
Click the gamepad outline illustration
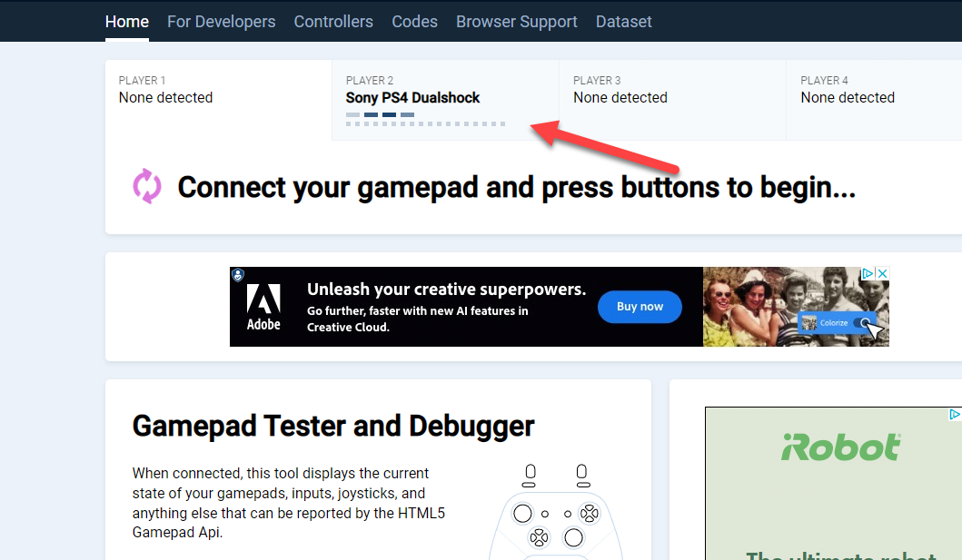pyautogui.click(x=556, y=513)
